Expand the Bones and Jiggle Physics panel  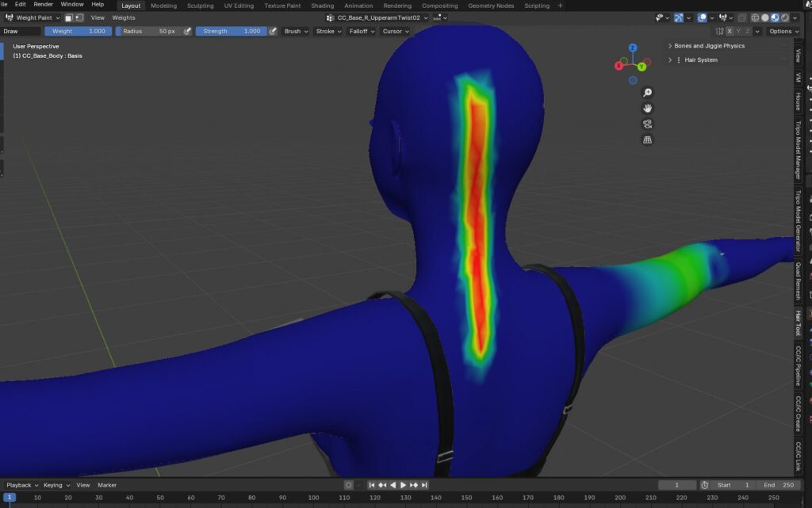(x=709, y=46)
